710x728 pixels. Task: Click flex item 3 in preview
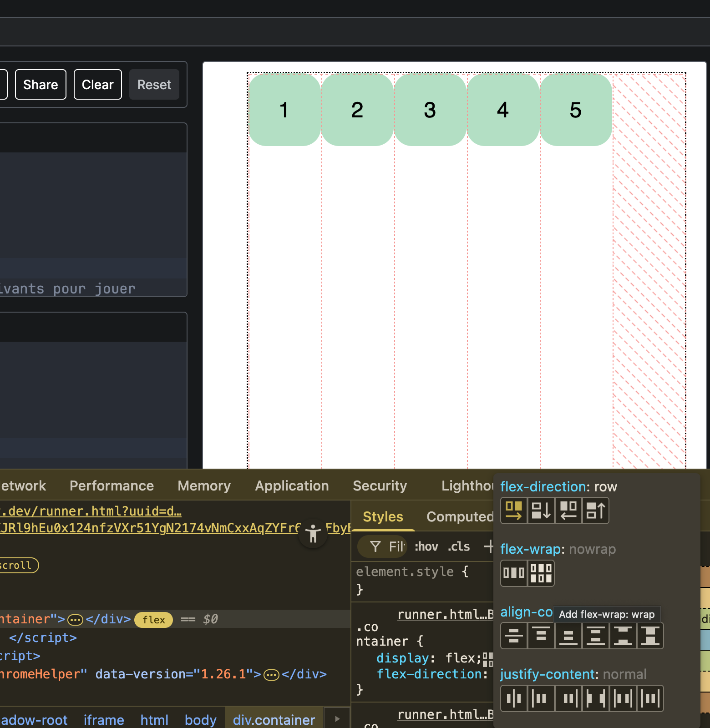[431, 110]
